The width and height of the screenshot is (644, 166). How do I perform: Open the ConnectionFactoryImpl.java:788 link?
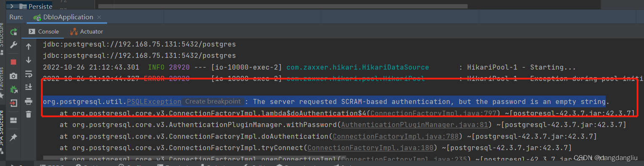click(x=396, y=136)
